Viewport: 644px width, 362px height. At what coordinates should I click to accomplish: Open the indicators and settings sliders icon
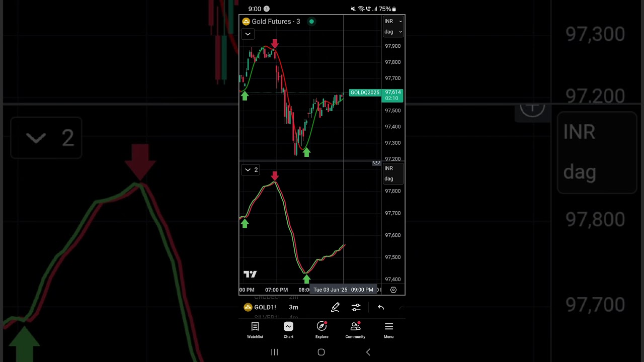click(356, 307)
